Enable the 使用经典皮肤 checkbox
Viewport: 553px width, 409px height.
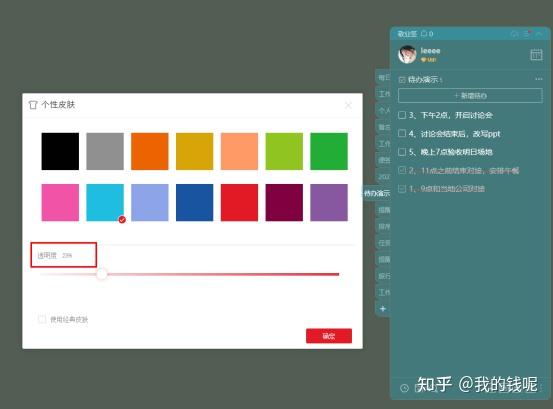click(x=42, y=319)
